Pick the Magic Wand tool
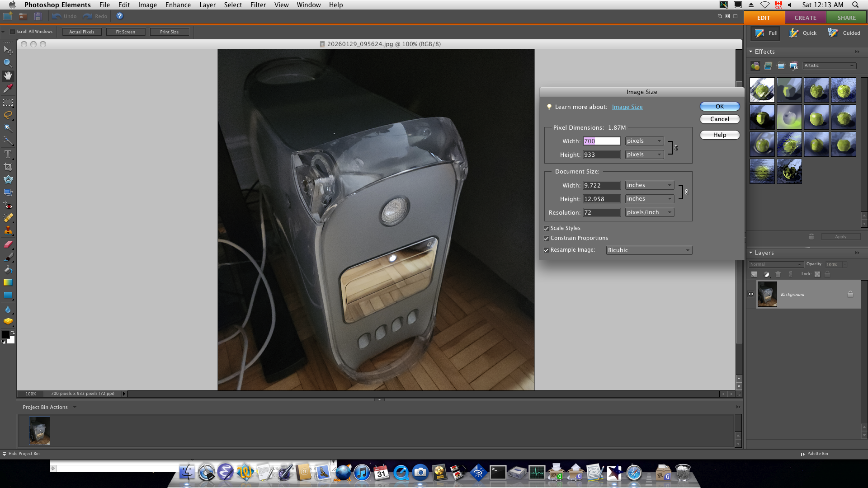 click(x=8, y=127)
